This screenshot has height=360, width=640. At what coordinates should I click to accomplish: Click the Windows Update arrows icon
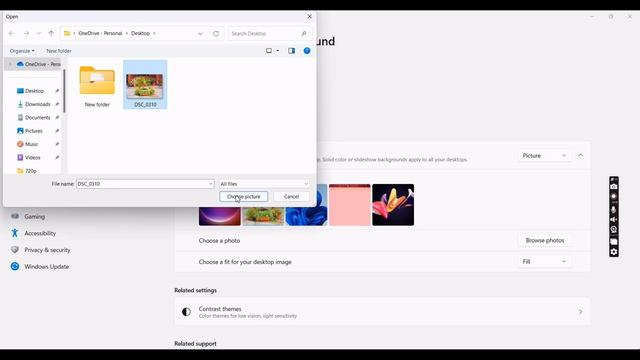point(15,267)
